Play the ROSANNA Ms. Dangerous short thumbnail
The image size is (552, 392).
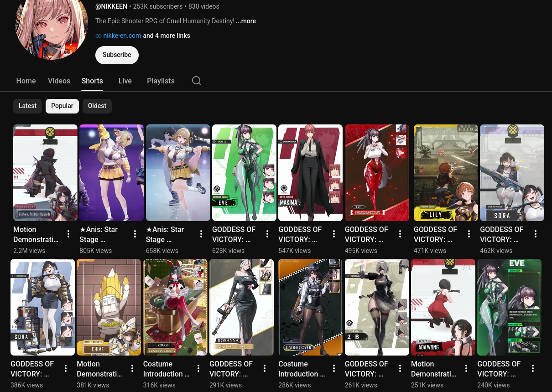pyautogui.click(x=241, y=307)
